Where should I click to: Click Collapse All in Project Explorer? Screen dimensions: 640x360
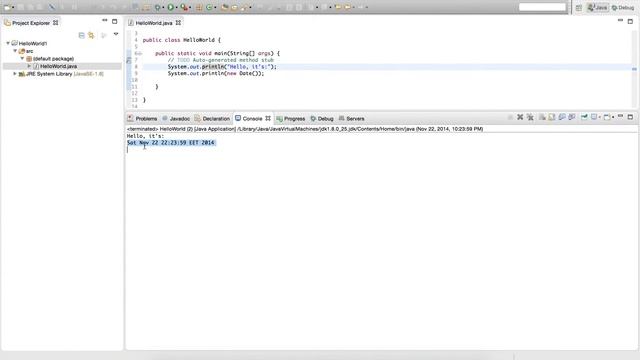point(82,36)
